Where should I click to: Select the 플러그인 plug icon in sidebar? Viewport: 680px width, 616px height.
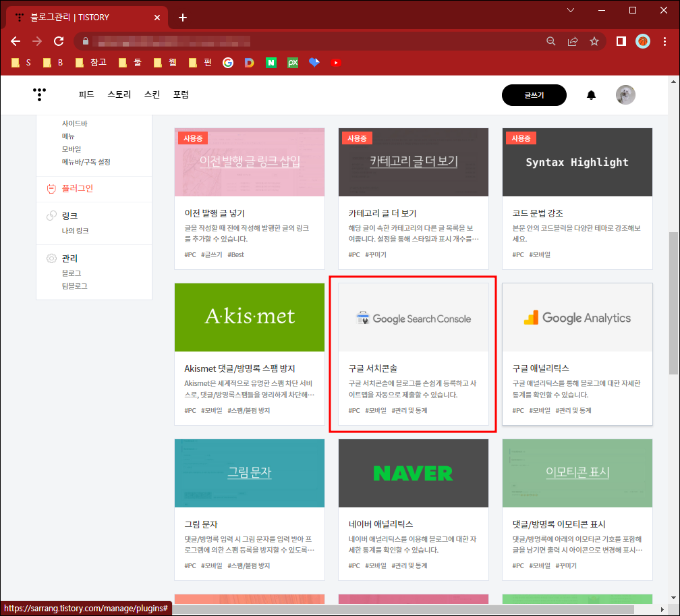[51, 189]
